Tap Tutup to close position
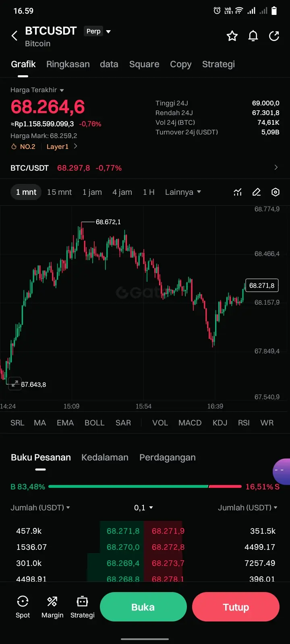The width and height of the screenshot is (290, 644). click(x=236, y=607)
